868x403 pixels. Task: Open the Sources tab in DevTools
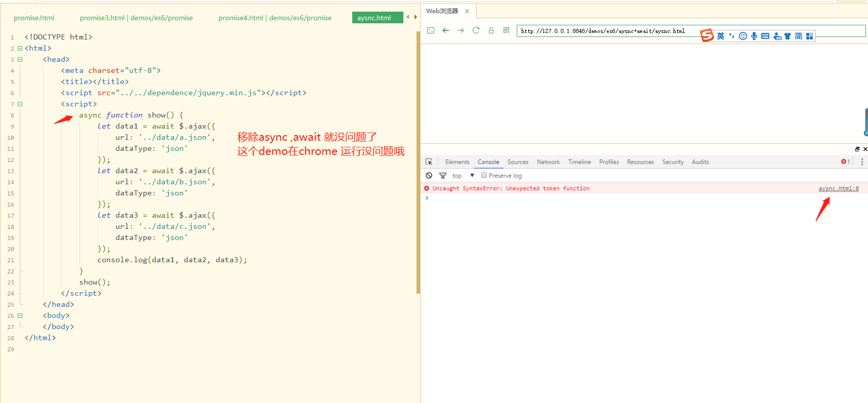518,162
